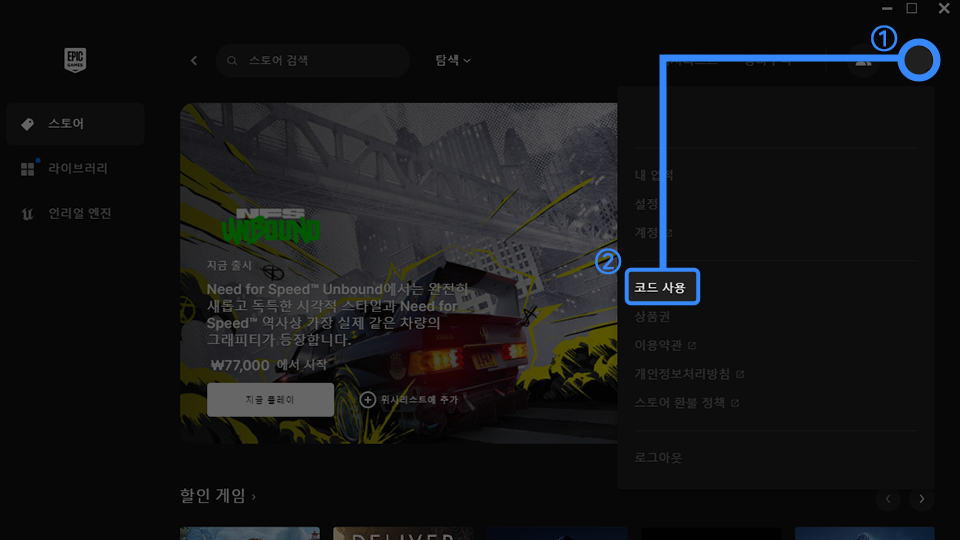Show next 할인 게임 with the right arrow
The height and width of the screenshot is (540, 960).
(x=922, y=499)
